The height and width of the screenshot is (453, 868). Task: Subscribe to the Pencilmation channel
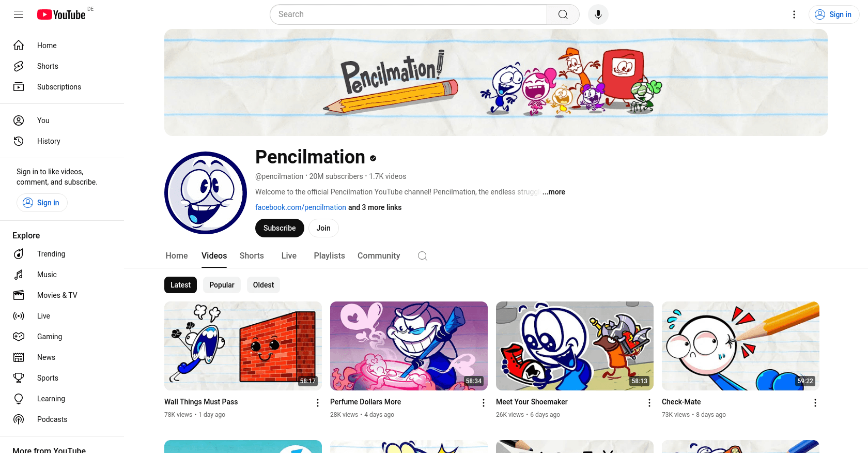[280, 228]
